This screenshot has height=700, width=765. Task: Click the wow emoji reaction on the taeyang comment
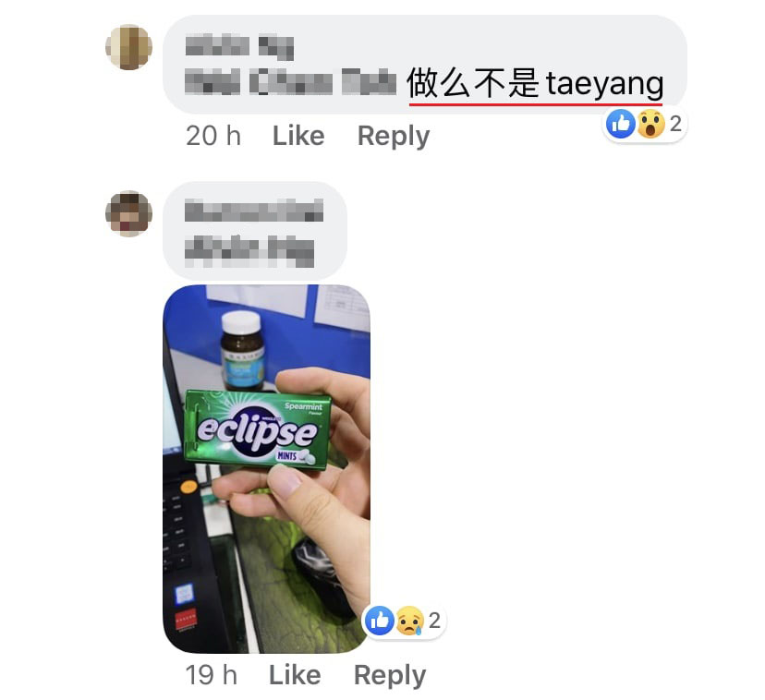[x=650, y=124]
